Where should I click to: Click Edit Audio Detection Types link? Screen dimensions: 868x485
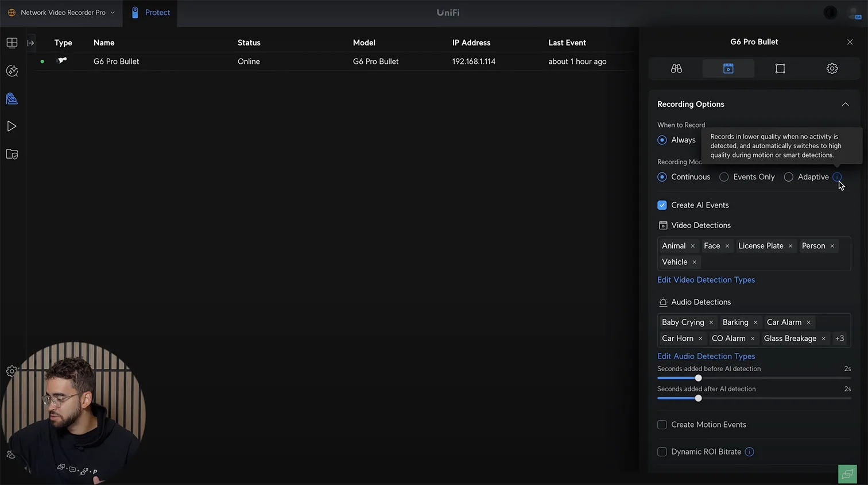pyautogui.click(x=706, y=356)
